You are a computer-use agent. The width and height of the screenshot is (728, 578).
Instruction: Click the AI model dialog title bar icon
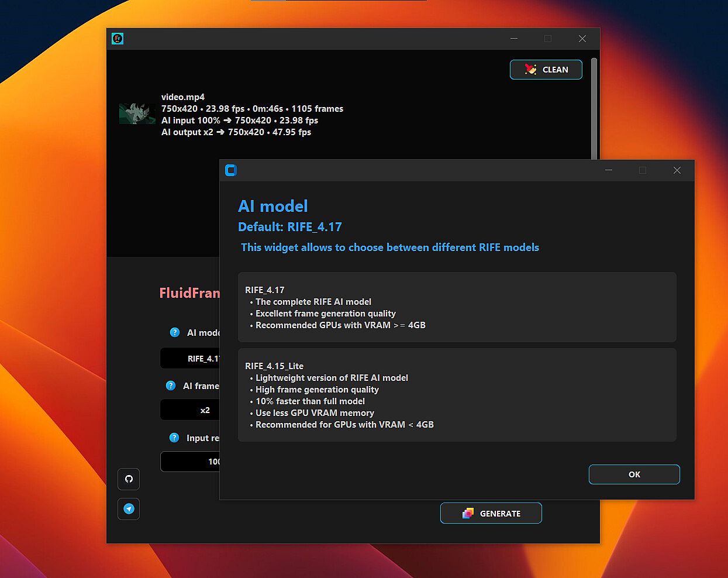click(231, 170)
